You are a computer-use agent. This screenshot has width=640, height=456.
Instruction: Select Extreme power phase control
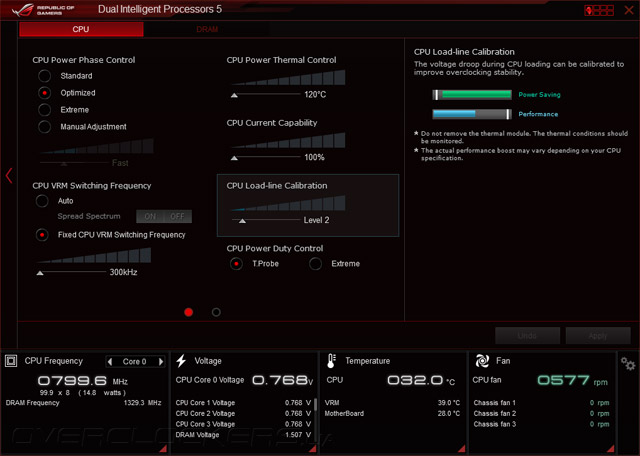(44, 110)
